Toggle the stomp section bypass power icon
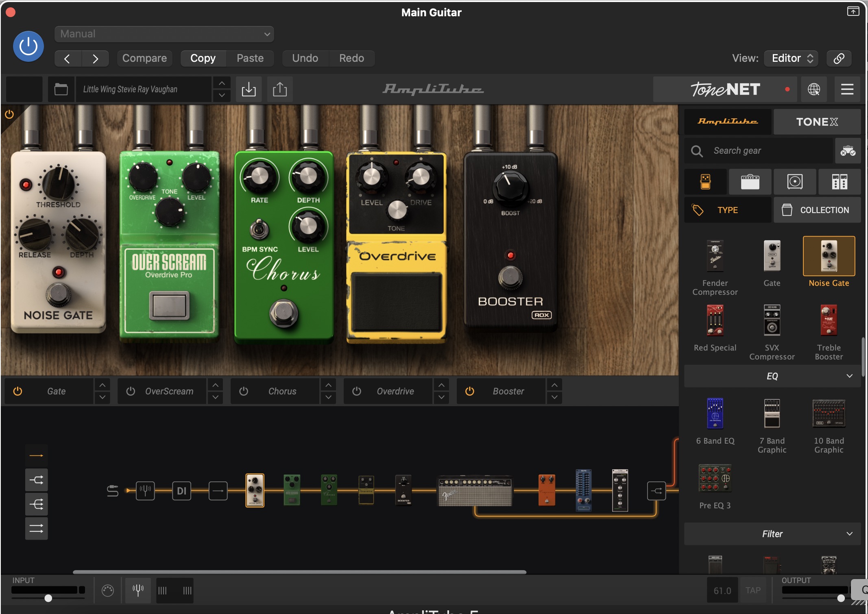The height and width of the screenshot is (614, 868). 9,115
